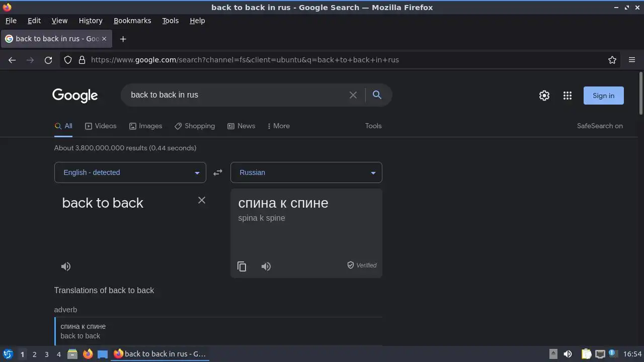Open the Google apps grid
This screenshot has width=644, height=362.
tap(568, 96)
